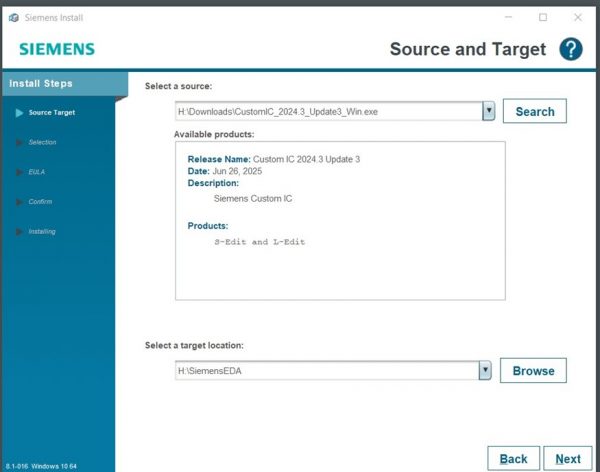The width and height of the screenshot is (600, 472).
Task: Click the description text Siemens Custom IC
Action: point(253,199)
